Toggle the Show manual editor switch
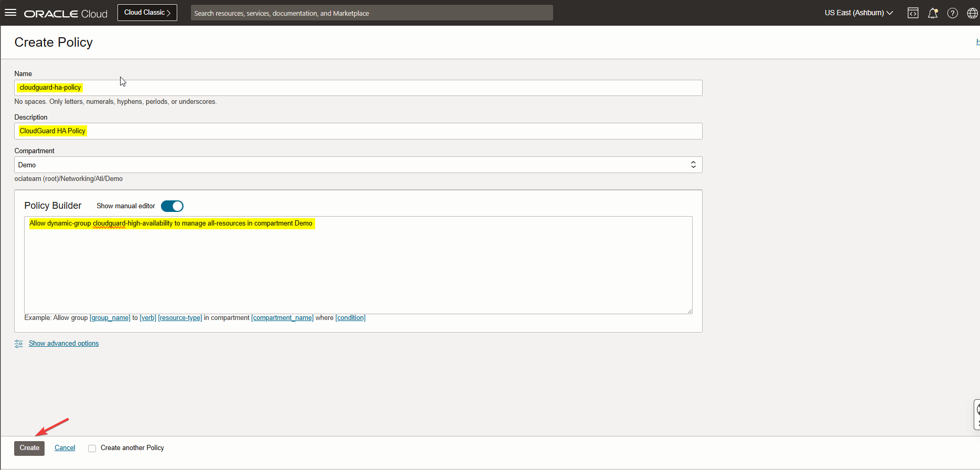Screen dimensions: 980x470 pos(172,206)
